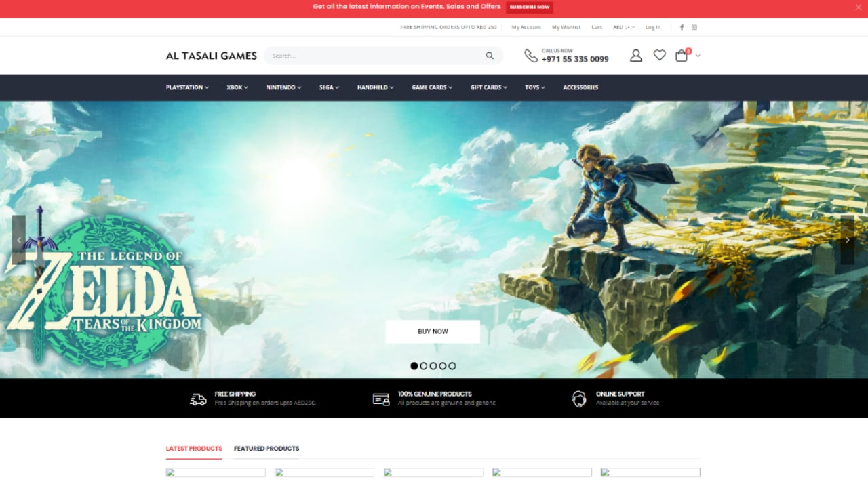868x488 pixels.
Task: Expand the PlayStation menu dropdown
Action: tap(187, 87)
